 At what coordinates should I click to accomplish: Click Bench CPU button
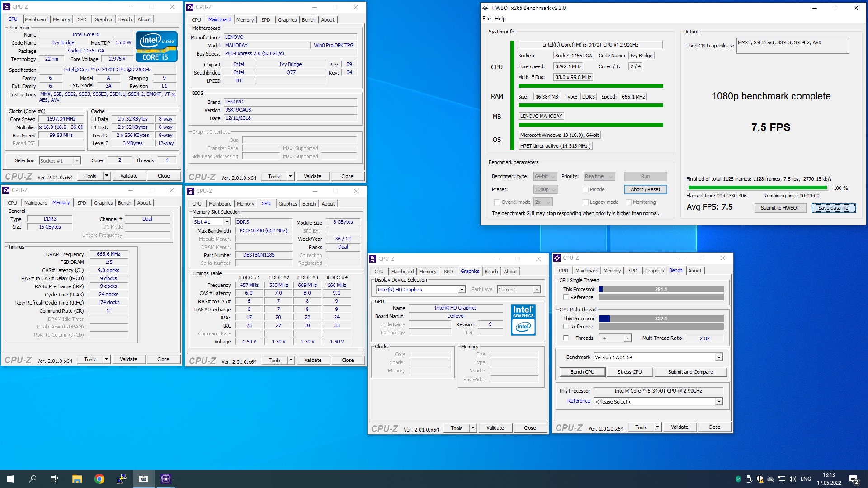click(x=582, y=372)
